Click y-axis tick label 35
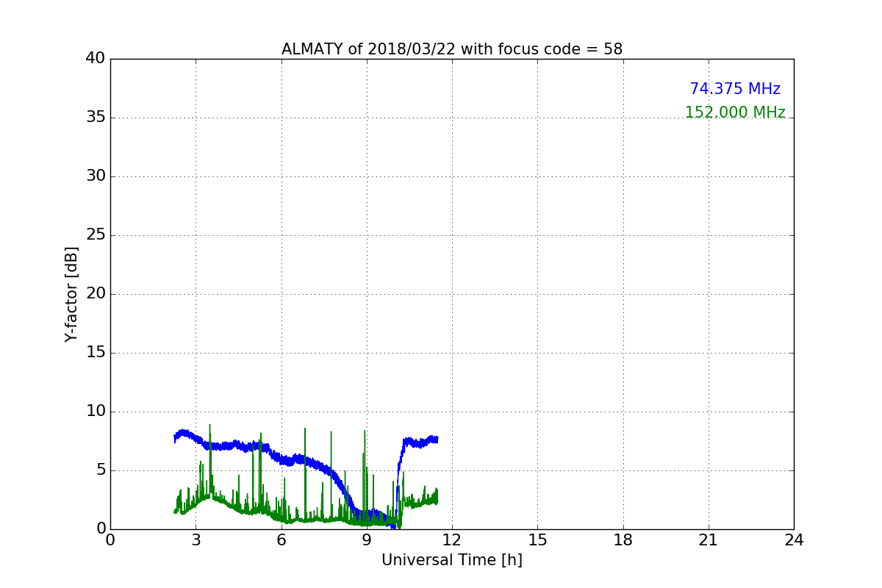882x588 pixels. point(96,118)
